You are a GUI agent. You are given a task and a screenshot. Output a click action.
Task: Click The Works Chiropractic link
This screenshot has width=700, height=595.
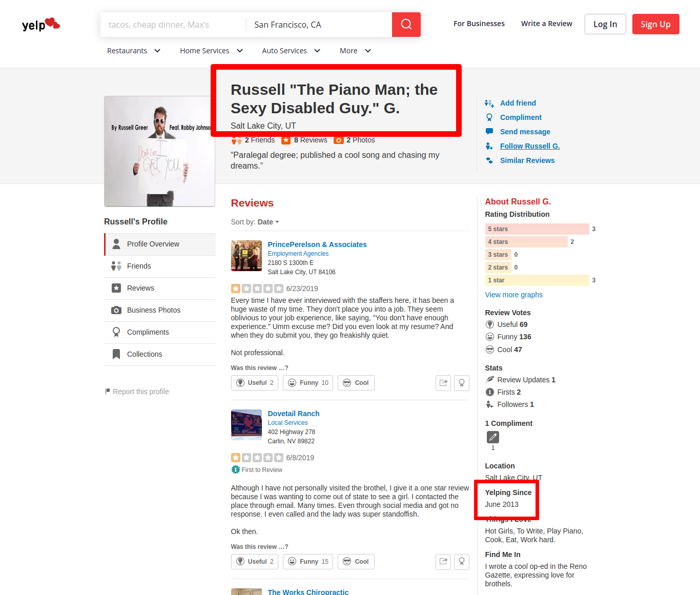[308, 592]
